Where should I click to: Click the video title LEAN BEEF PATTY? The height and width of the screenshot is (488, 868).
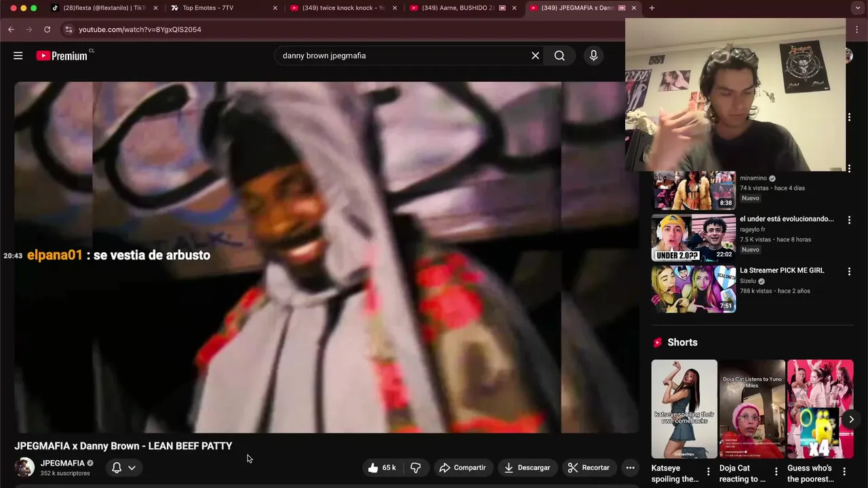(x=123, y=446)
